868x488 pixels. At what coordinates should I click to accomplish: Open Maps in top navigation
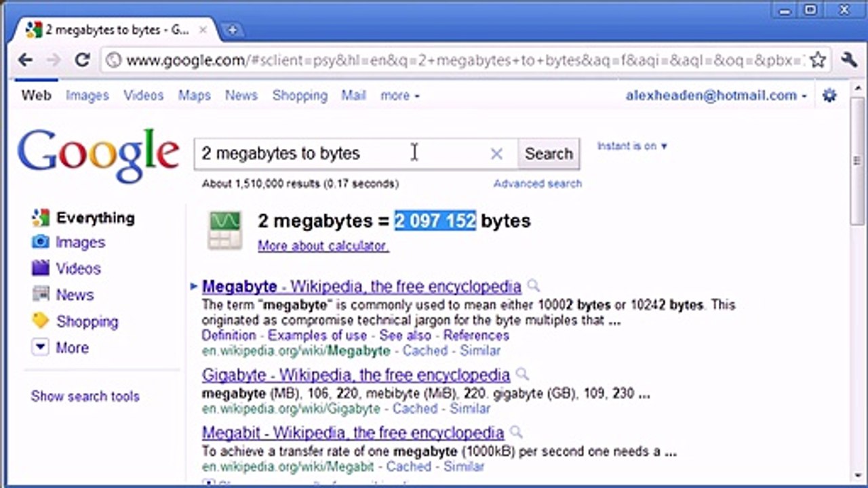[195, 96]
